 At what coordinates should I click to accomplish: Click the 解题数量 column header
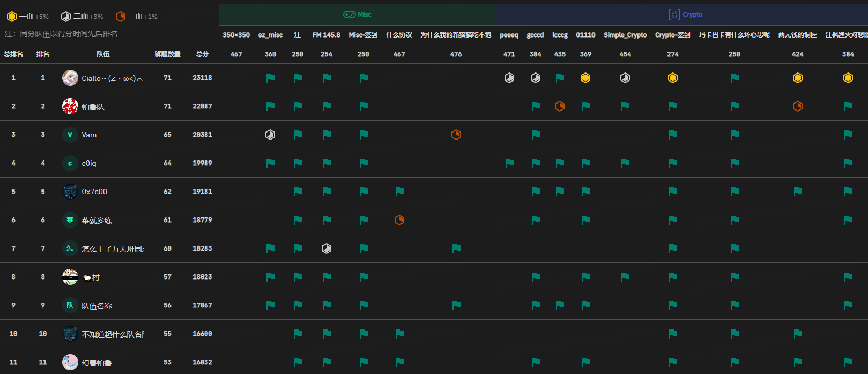[x=167, y=54]
